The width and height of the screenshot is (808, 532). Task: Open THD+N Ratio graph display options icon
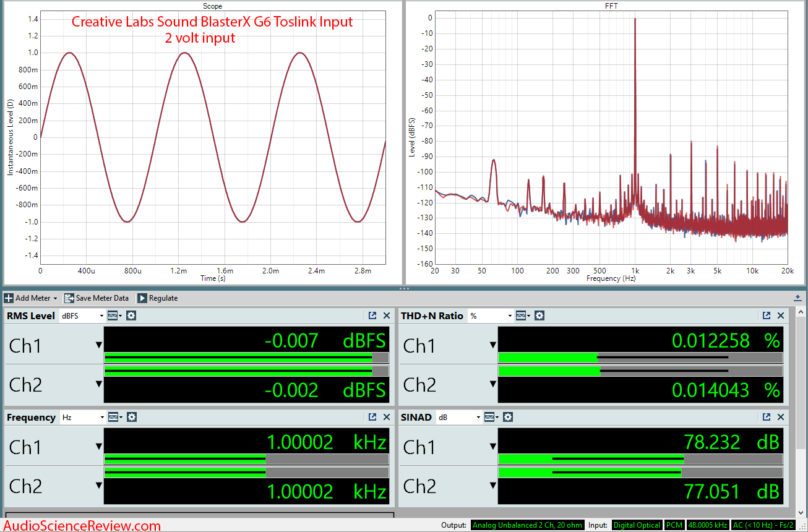pyautogui.click(x=523, y=315)
